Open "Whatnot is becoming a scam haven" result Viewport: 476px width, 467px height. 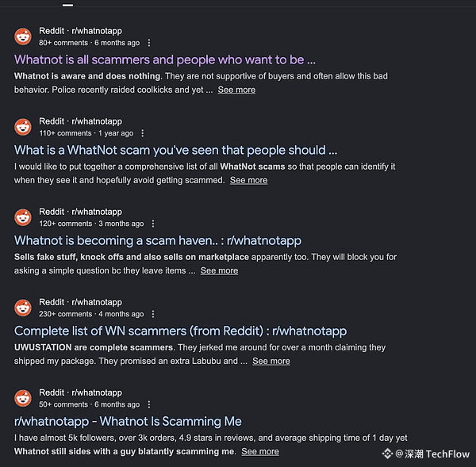pyautogui.click(x=158, y=240)
